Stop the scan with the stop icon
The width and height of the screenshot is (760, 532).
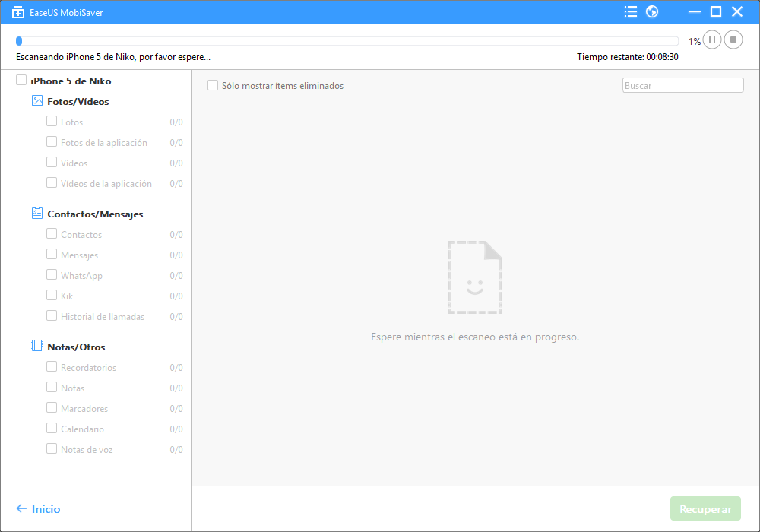[x=733, y=40]
